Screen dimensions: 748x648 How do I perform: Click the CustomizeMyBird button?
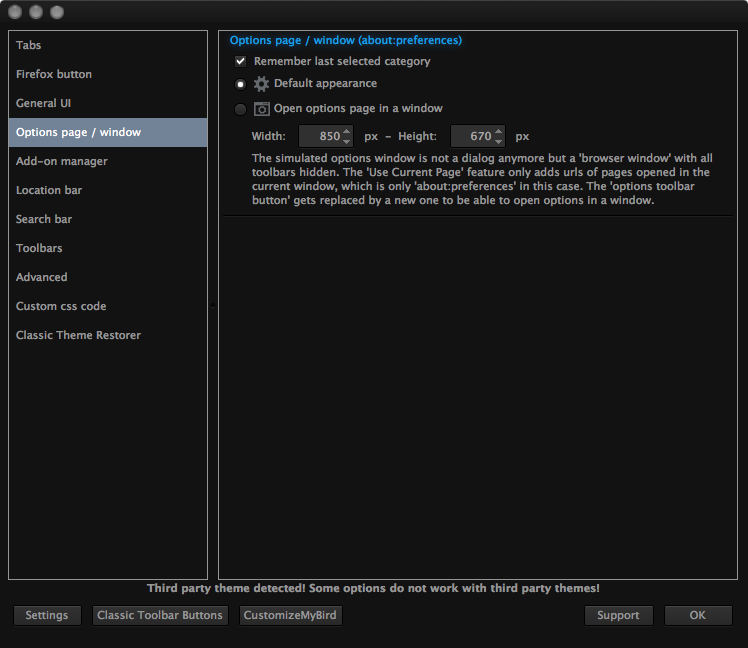tap(290, 615)
